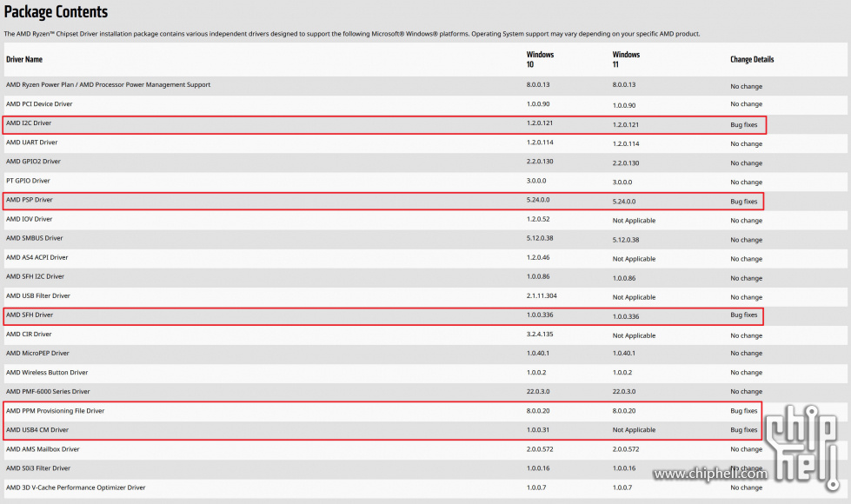
Task: Click the AMD GPIO2 Driver name
Action: point(33,162)
